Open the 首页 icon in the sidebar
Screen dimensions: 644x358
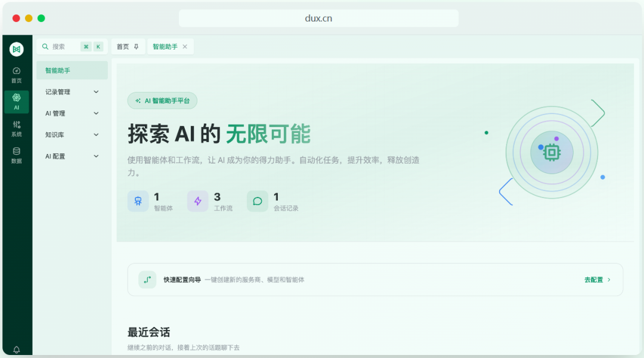(16, 74)
